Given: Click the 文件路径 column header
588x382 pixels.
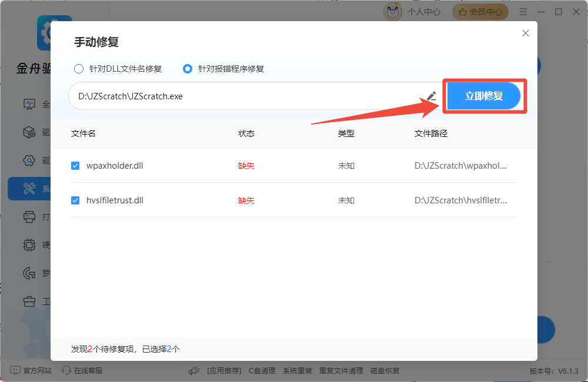Looking at the screenshot, I should pyautogui.click(x=431, y=133).
